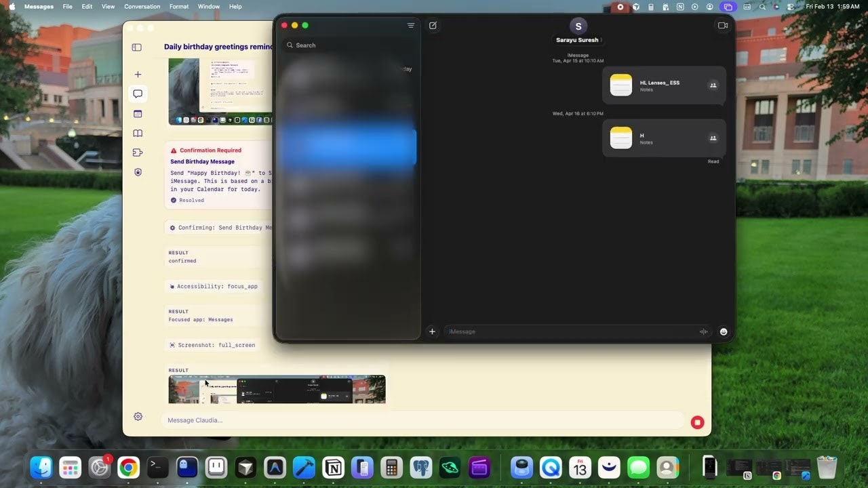Click the Message Claudia input field
The height and width of the screenshot is (488, 868).
[420, 420]
